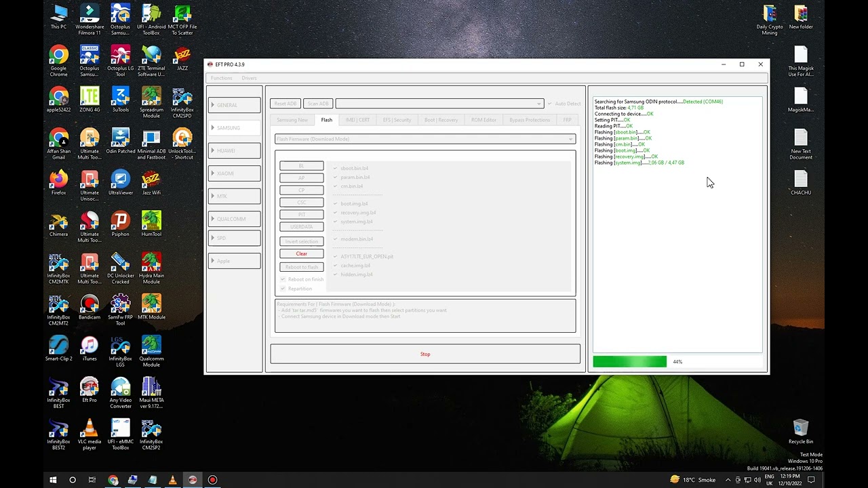
Task: Open UFI Android ToolBox desktop icon
Action: click(151, 19)
